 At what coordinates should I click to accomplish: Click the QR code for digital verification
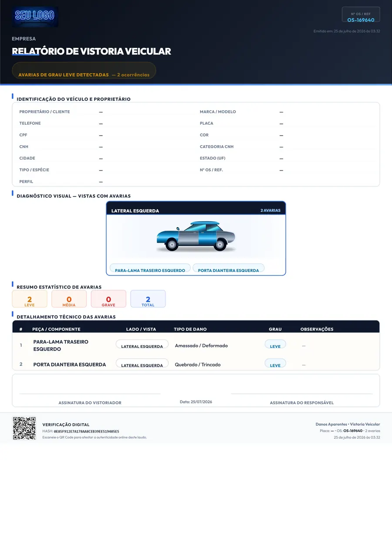[24, 428]
